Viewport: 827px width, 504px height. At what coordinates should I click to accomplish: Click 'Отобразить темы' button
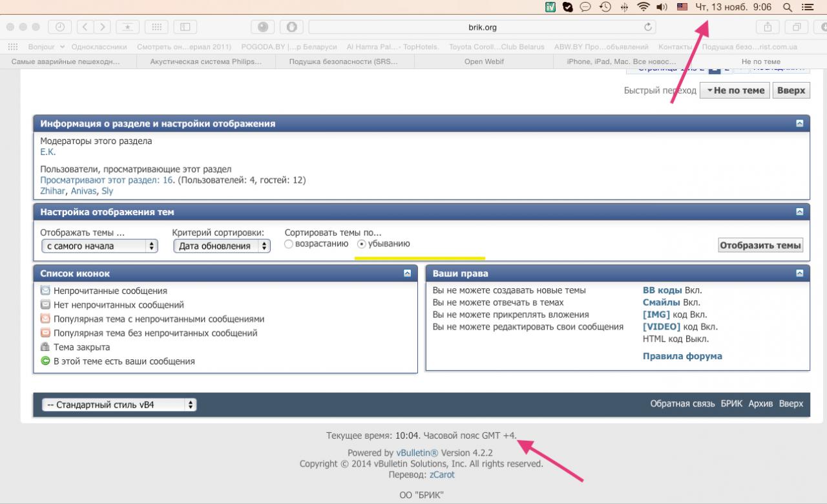(x=761, y=246)
